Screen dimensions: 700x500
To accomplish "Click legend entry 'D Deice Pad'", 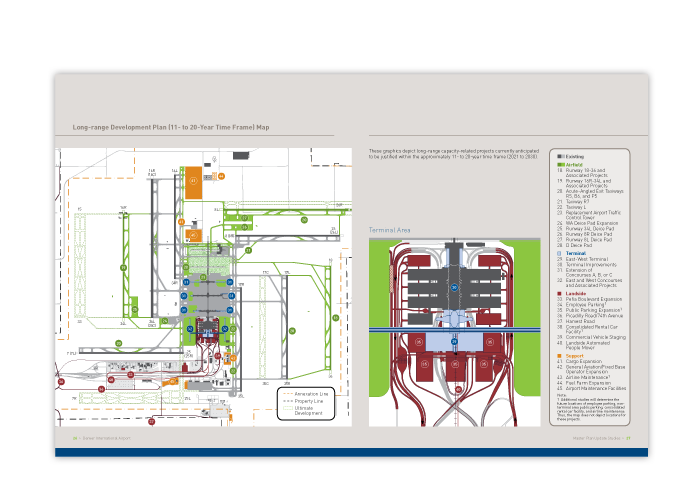I will 579,245.
